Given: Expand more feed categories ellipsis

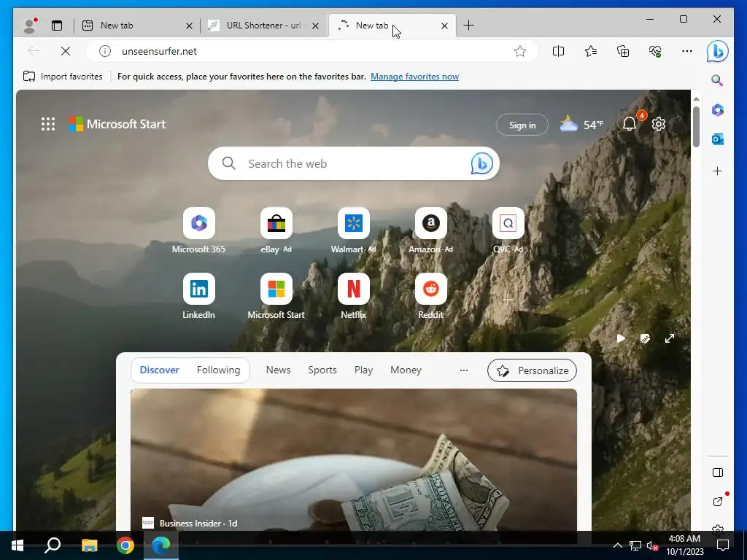Looking at the screenshot, I should [463, 370].
